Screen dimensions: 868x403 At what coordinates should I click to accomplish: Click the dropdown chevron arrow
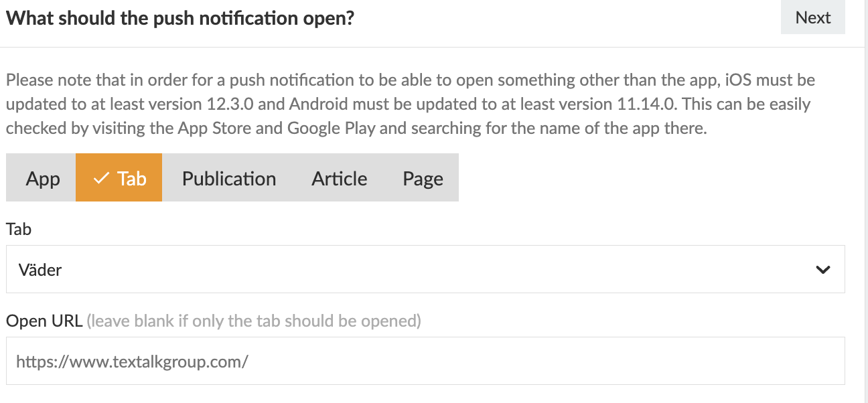823,270
